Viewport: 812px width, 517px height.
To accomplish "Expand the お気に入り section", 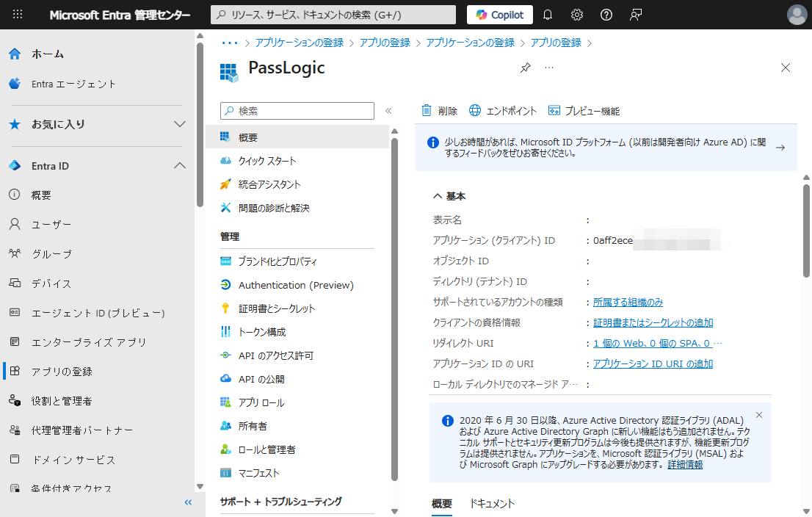I will click(x=179, y=124).
